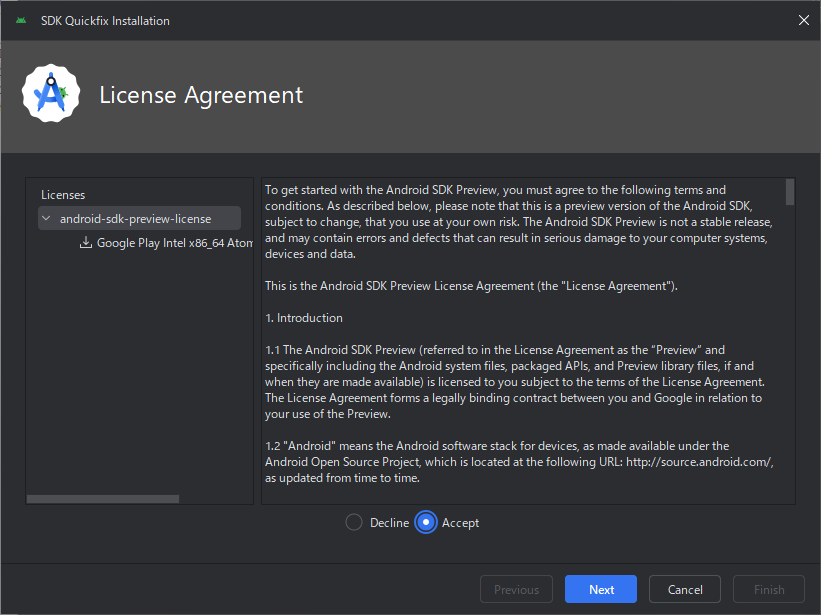The width and height of the screenshot is (821, 615).
Task: Click the Android Studio logo in header
Action: click(x=51, y=94)
